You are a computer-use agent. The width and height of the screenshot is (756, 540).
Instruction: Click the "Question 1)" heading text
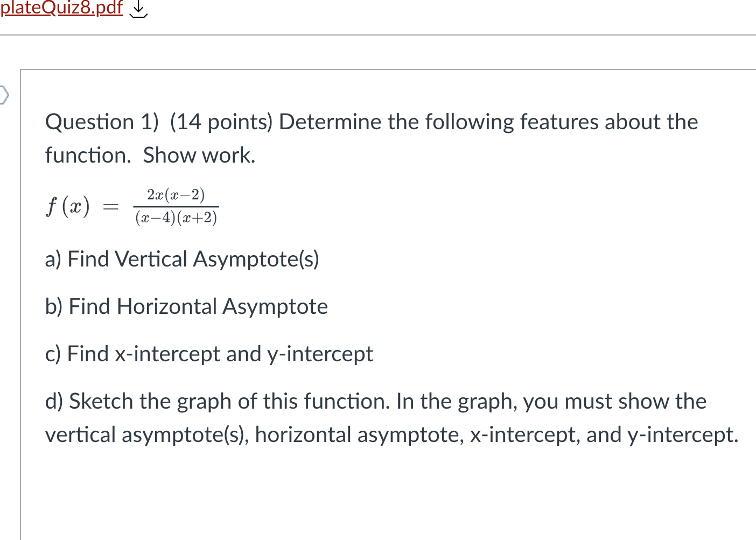click(x=102, y=122)
